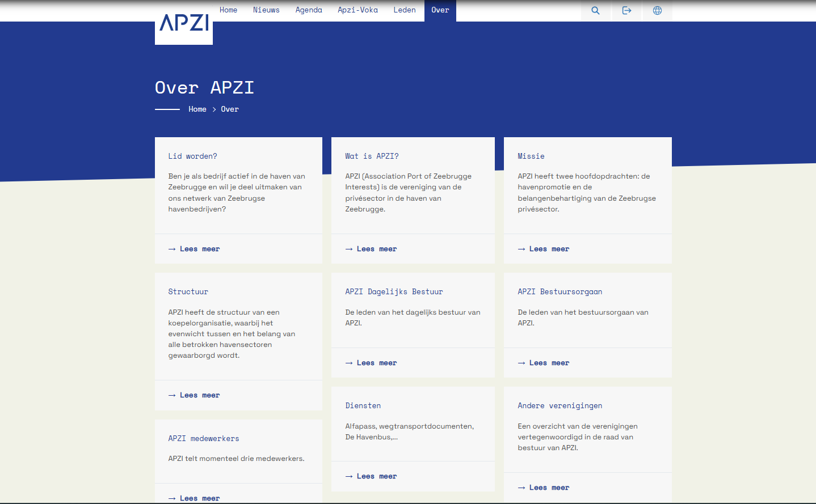Open the APZI medewerkers card title

[x=203, y=439]
